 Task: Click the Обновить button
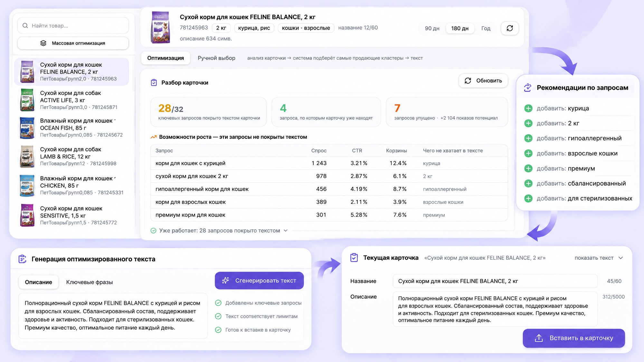[x=483, y=81]
